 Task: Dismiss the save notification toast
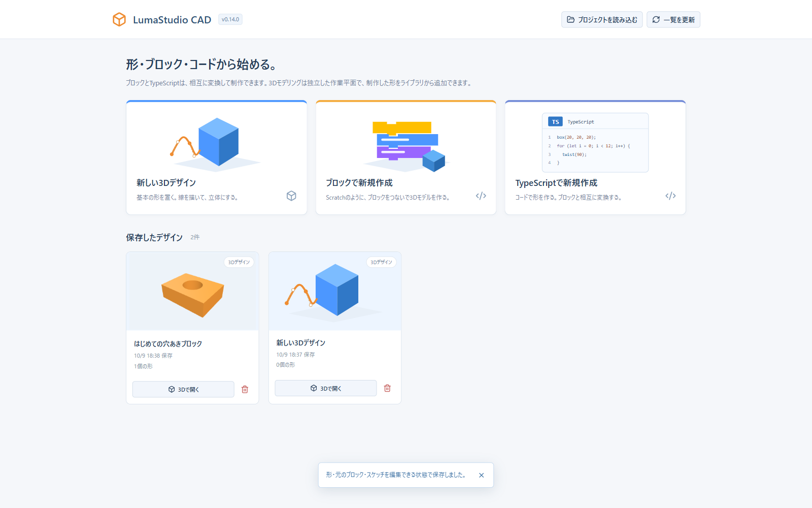click(482, 475)
